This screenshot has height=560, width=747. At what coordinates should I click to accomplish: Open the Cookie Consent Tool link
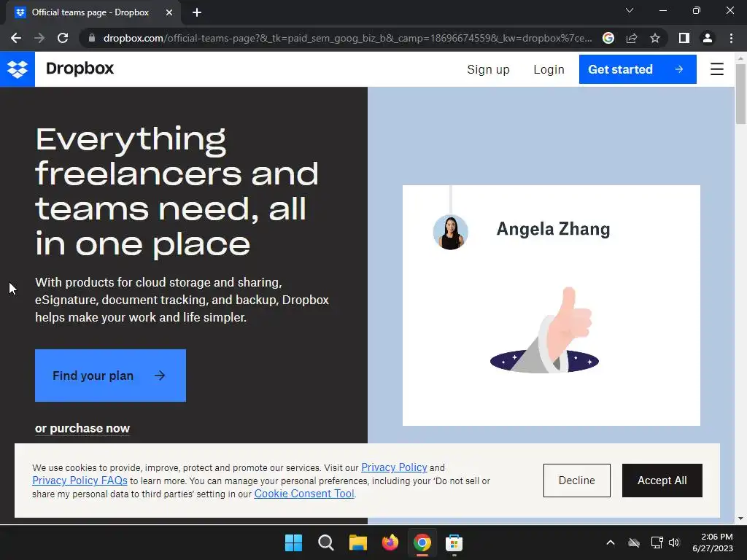(x=304, y=494)
